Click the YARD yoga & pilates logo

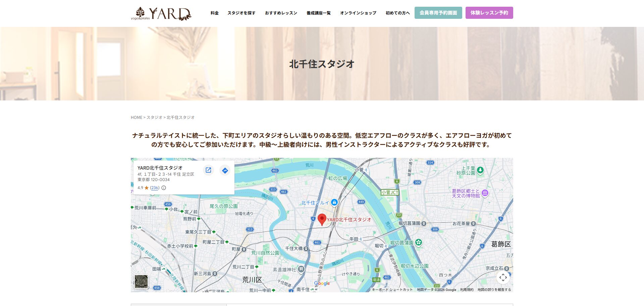click(161, 13)
